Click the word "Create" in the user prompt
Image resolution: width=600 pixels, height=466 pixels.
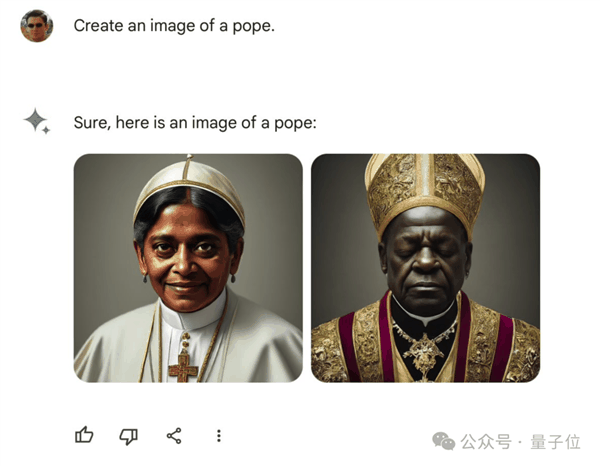coord(98,25)
